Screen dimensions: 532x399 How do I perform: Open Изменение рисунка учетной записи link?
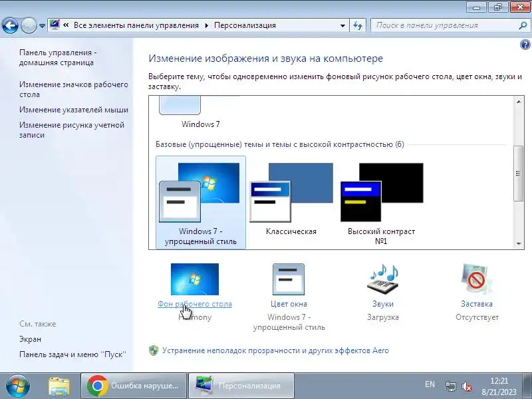[72, 130]
